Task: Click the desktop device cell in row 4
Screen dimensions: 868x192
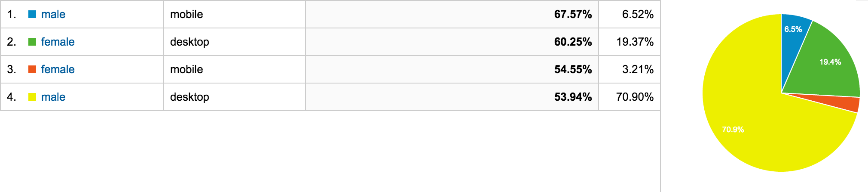Action: click(x=235, y=97)
